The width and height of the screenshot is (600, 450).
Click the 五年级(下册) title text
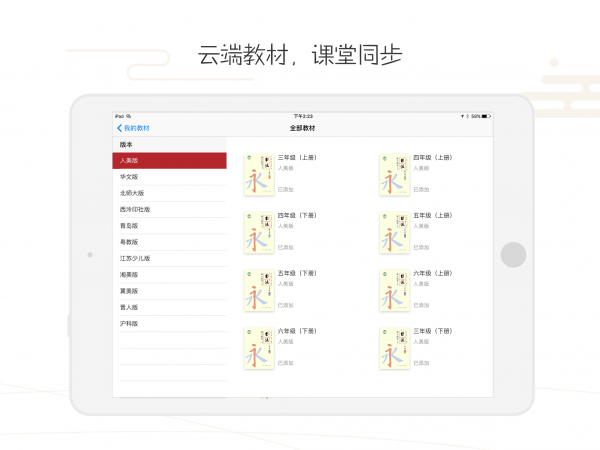pyautogui.click(x=297, y=273)
